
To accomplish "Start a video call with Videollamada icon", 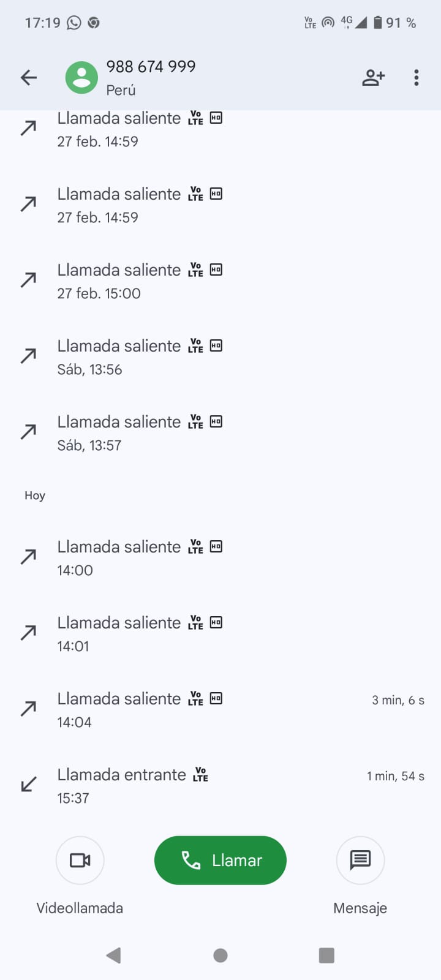I will [80, 860].
